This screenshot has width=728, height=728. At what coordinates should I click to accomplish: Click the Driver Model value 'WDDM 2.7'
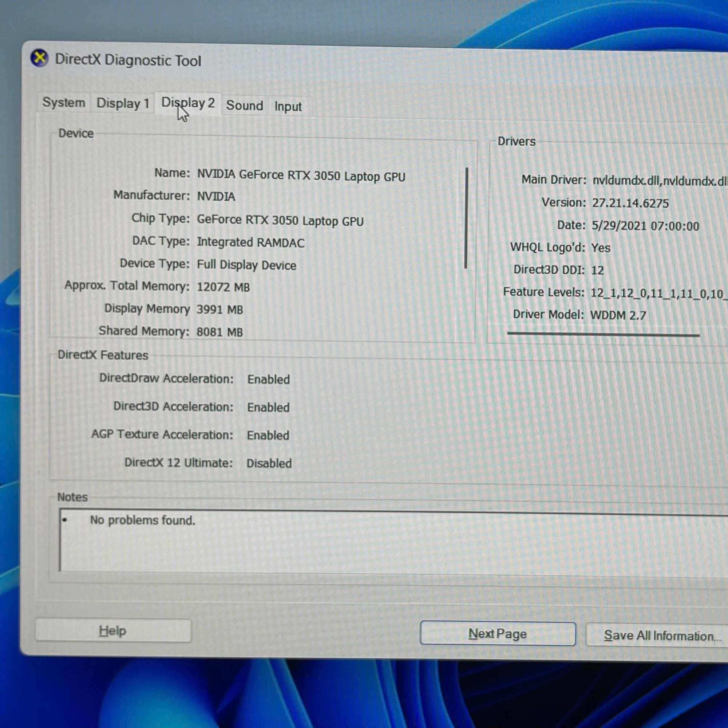pos(618,315)
